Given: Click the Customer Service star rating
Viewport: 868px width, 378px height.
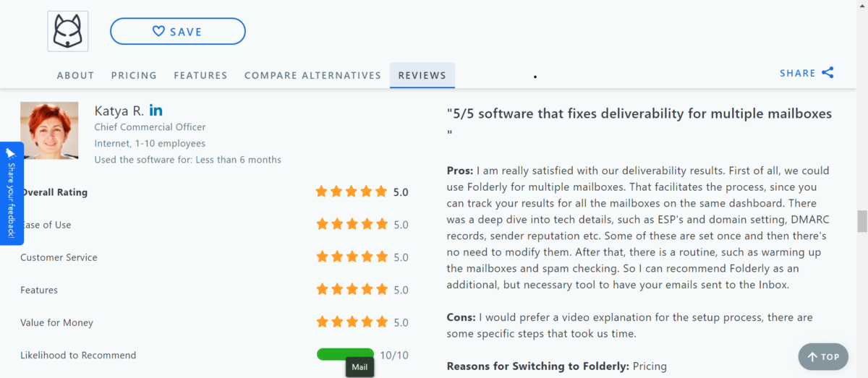Looking at the screenshot, I should tap(352, 257).
